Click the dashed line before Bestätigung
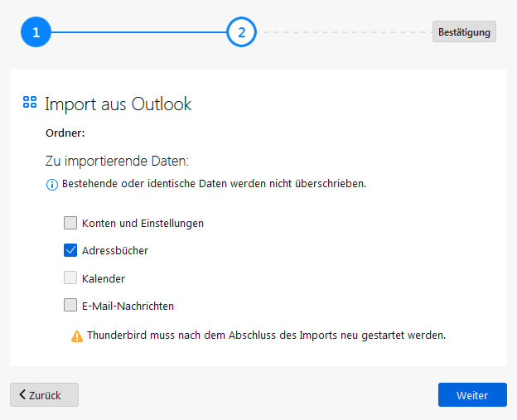This screenshot has width=517, height=420. (344, 33)
